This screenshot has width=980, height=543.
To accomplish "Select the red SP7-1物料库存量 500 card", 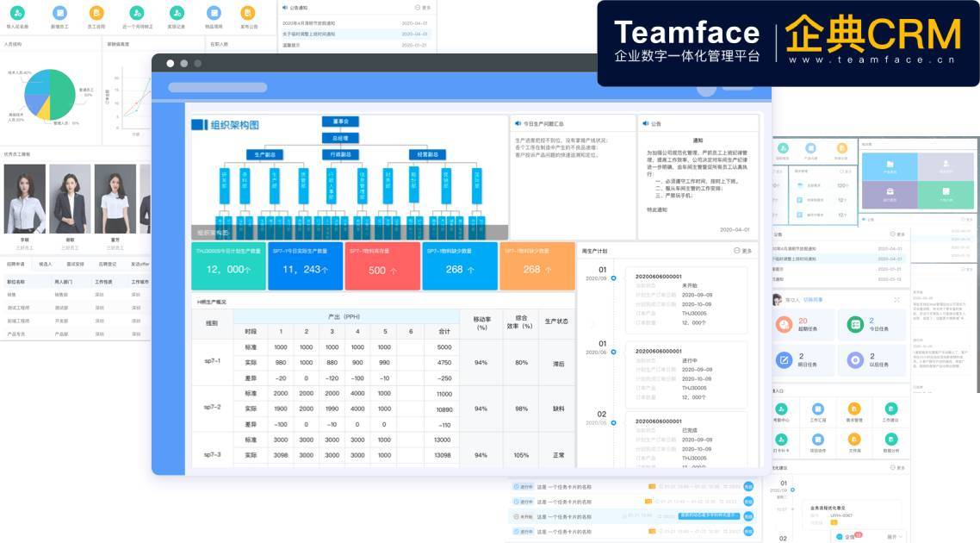I will click(382, 266).
